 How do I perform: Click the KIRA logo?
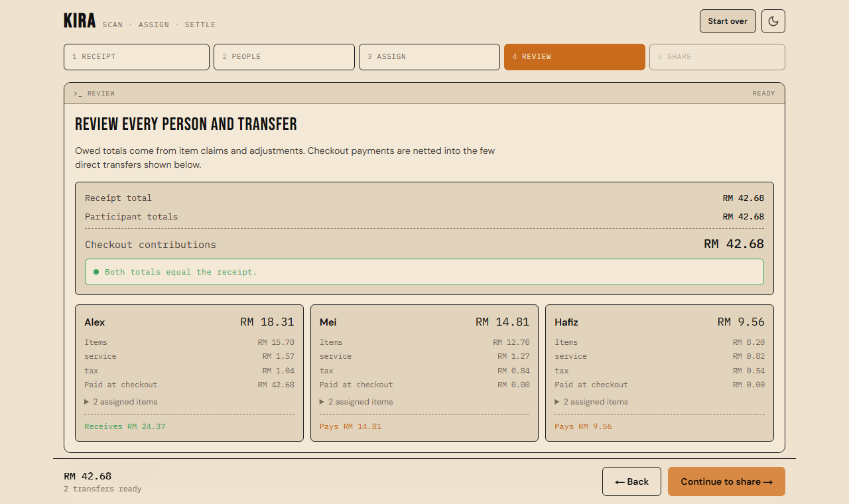[x=80, y=21]
